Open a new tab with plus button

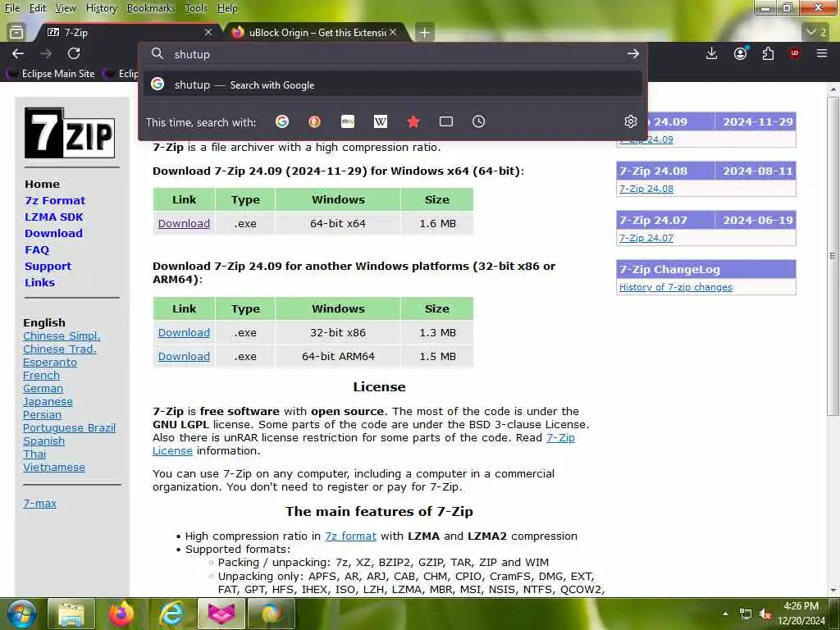[424, 33]
